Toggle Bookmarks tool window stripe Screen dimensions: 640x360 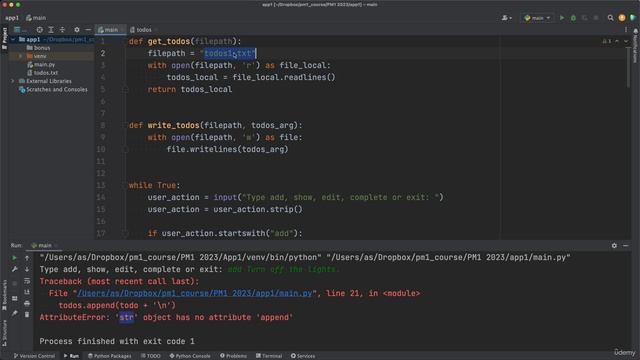[x=4, y=296]
